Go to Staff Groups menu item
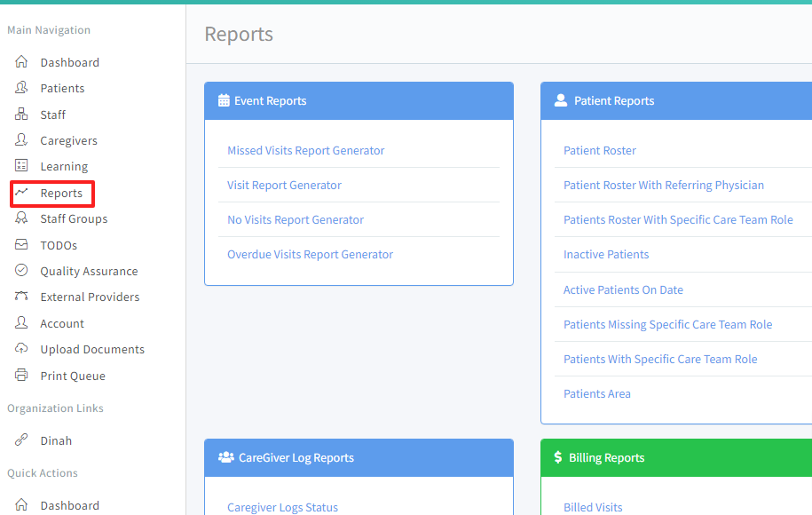Viewport: 812px width, 515px height. tap(74, 218)
